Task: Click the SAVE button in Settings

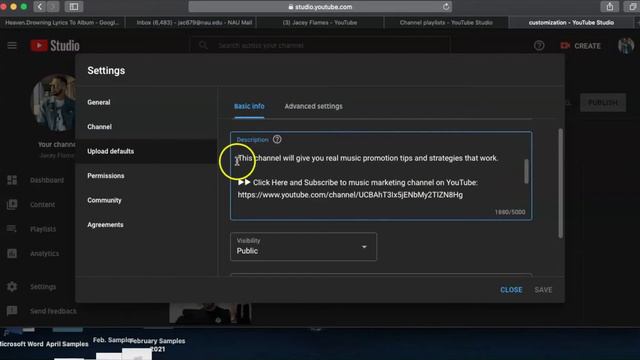Action: tap(543, 290)
